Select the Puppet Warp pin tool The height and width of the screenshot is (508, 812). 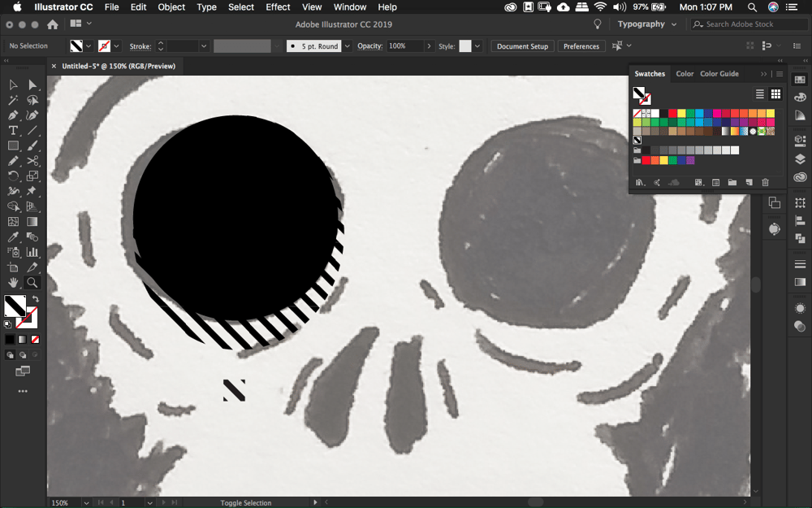tap(32, 191)
